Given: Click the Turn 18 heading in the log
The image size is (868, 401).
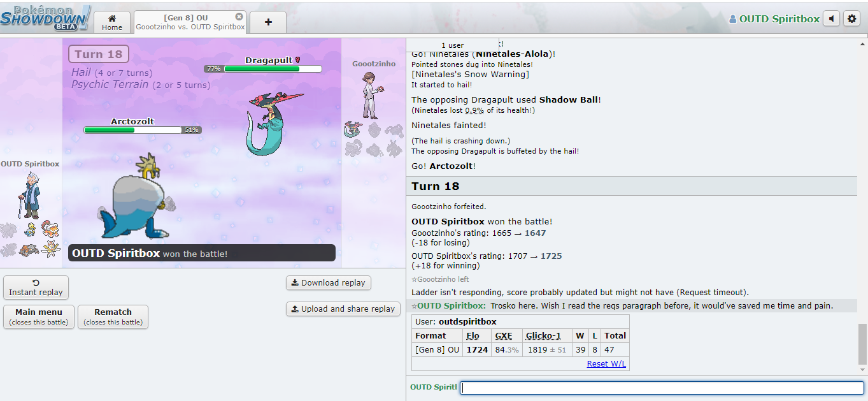Looking at the screenshot, I should tap(436, 186).
